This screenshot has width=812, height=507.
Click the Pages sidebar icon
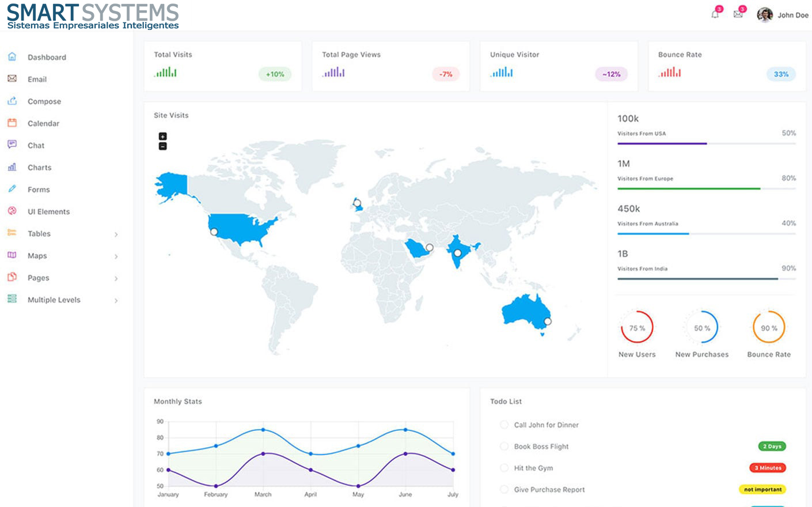click(x=12, y=277)
